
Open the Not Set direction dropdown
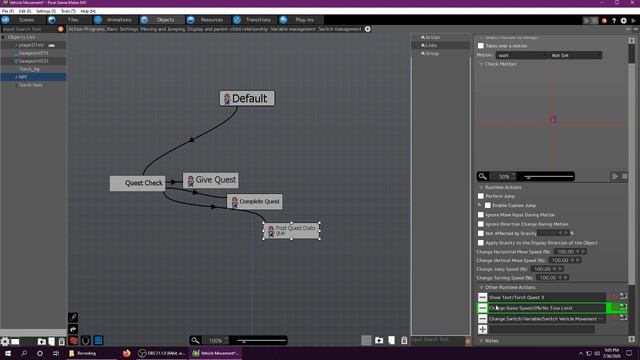click(576, 55)
